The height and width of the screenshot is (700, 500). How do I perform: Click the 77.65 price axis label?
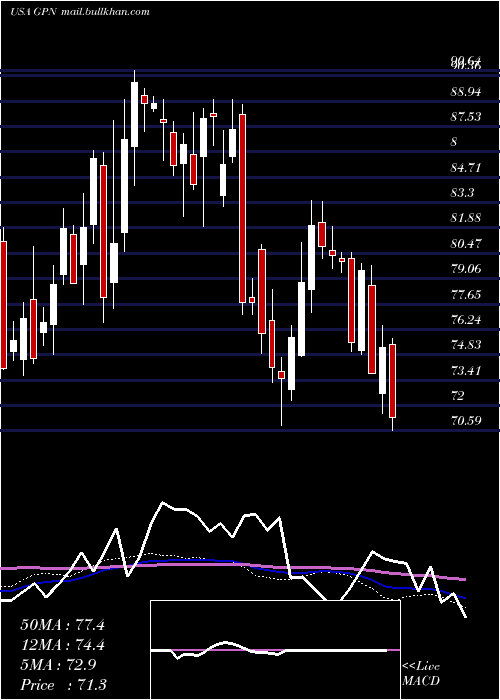pyautogui.click(x=466, y=294)
